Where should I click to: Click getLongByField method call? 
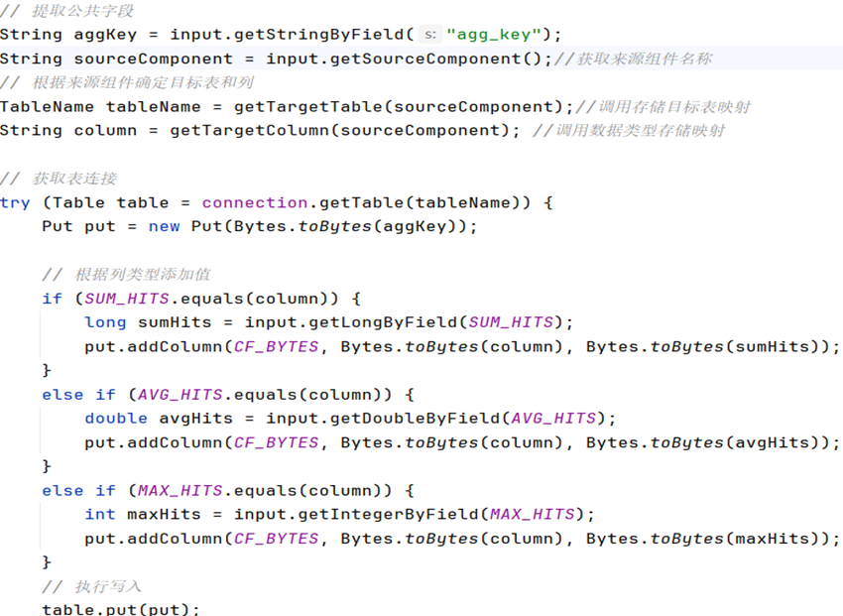[382, 322]
